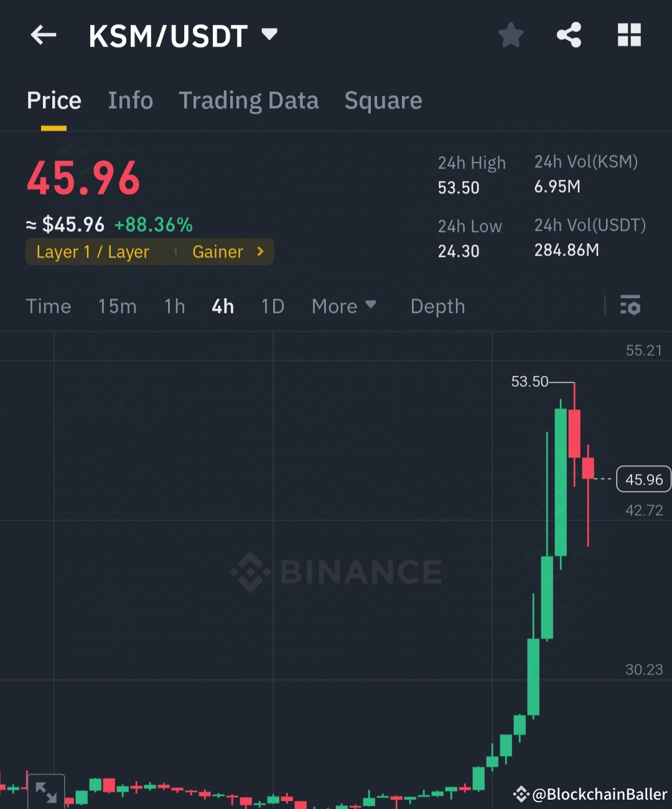The width and height of the screenshot is (672, 809).
Task: Switch to the Trading Data tab
Action: 249,100
